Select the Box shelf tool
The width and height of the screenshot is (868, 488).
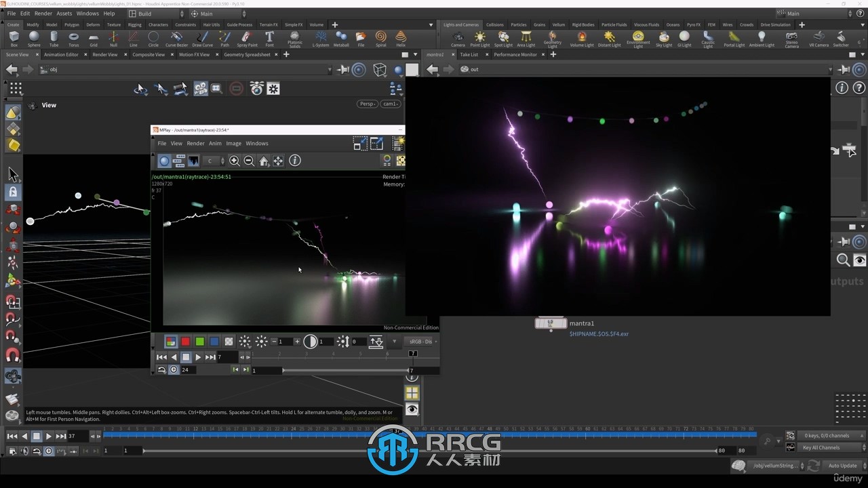click(14, 39)
